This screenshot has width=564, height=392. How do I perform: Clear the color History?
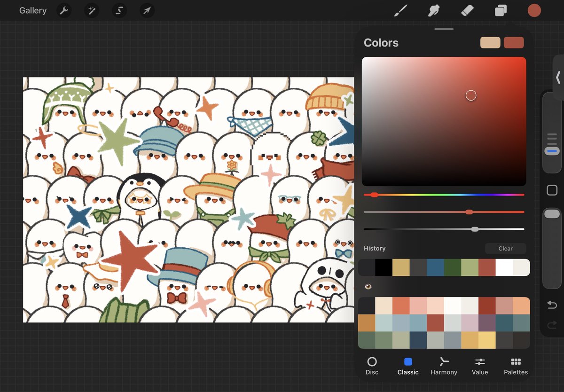point(506,249)
